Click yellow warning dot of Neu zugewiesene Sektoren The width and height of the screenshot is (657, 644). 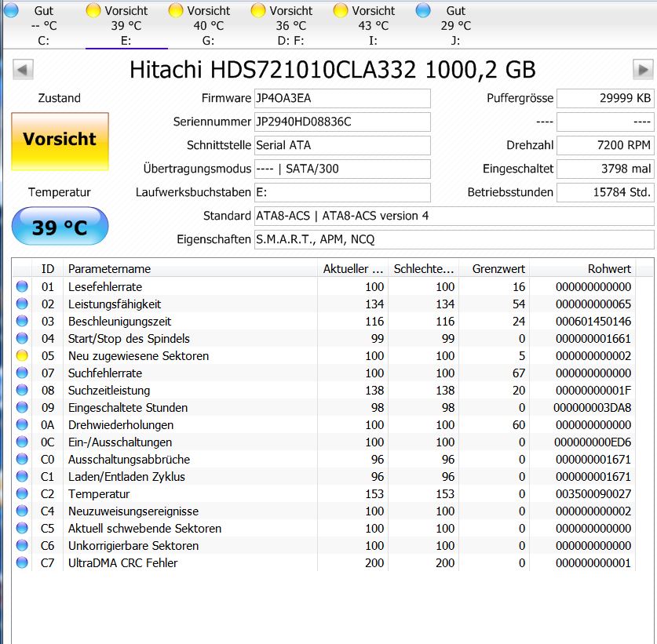tap(22, 355)
